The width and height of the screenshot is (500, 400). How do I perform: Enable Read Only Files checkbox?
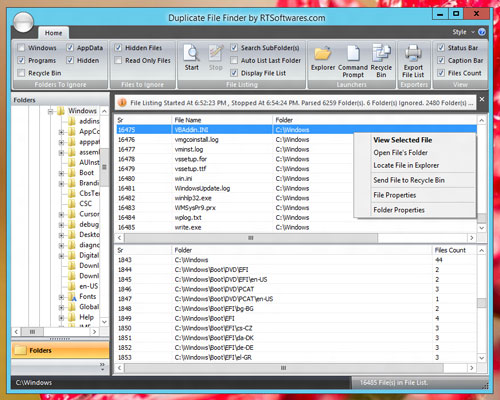coord(118,61)
